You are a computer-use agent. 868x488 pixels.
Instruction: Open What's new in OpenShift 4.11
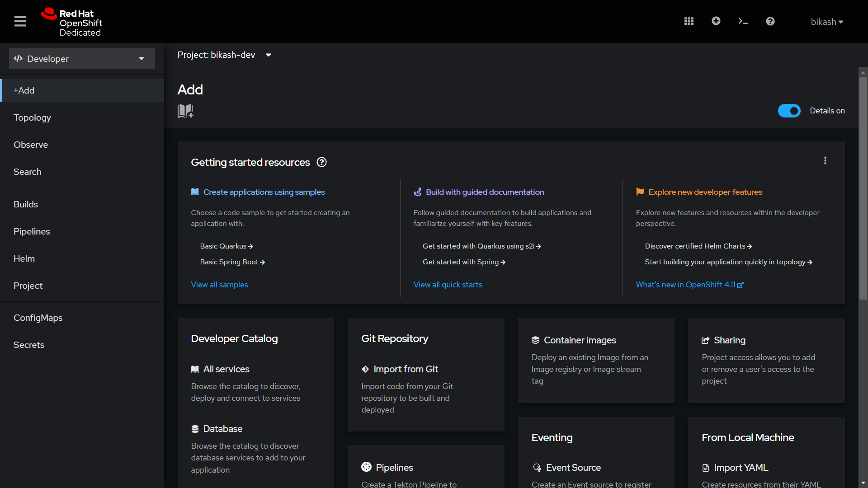pyautogui.click(x=689, y=285)
